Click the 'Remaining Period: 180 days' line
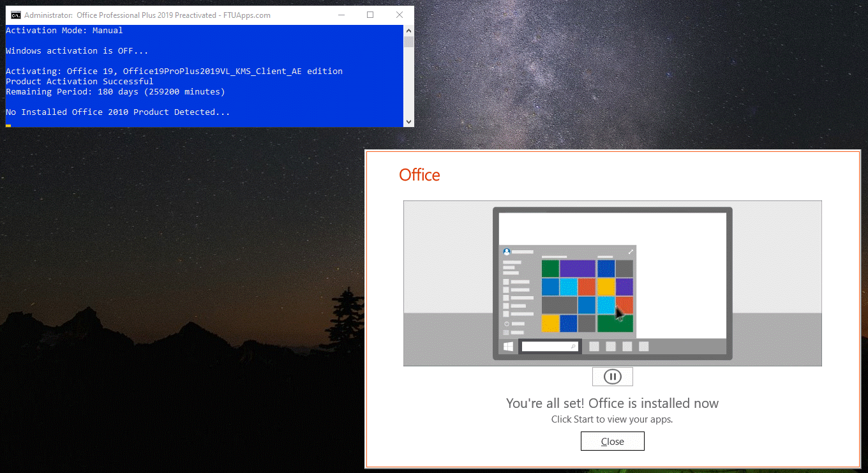The height and width of the screenshot is (473, 868). [x=116, y=91]
